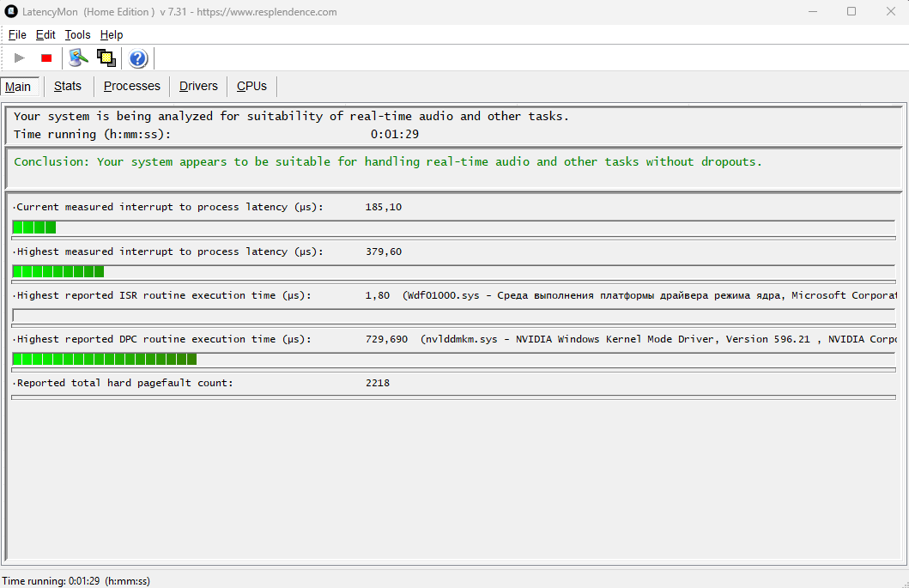Stop the monitor with the red square
The width and height of the screenshot is (909, 588).
pos(46,58)
